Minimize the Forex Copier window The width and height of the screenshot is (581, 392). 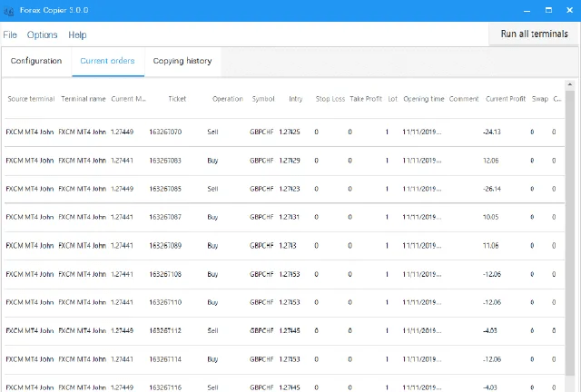coord(527,10)
